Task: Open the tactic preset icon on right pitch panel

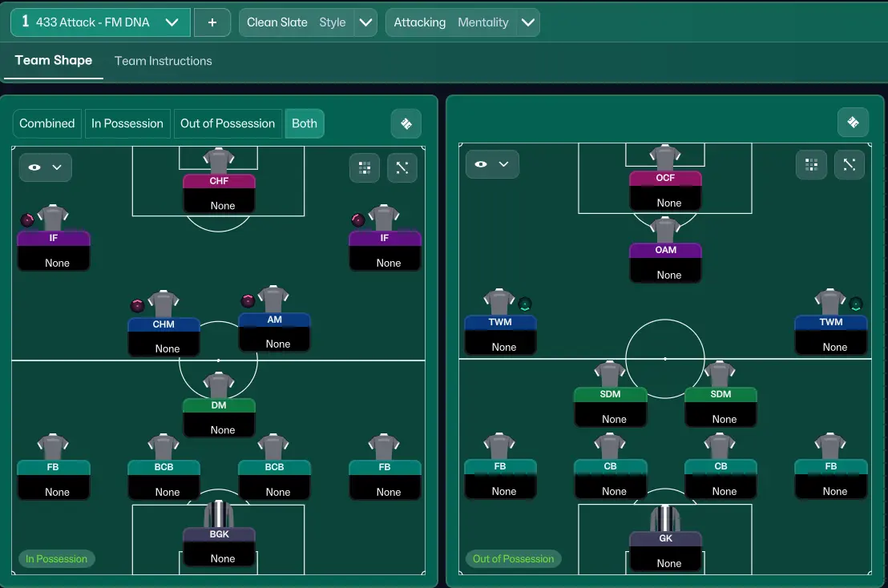Action: [x=853, y=123]
